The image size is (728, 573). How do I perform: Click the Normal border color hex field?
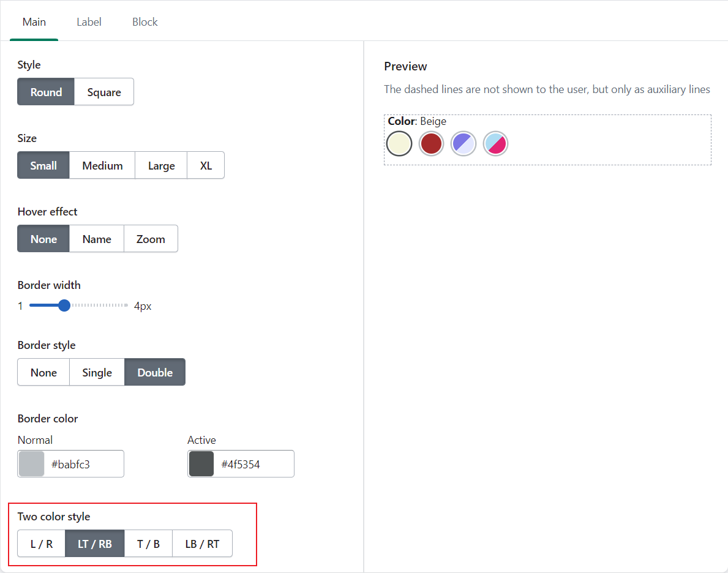pyautogui.click(x=84, y=465)
